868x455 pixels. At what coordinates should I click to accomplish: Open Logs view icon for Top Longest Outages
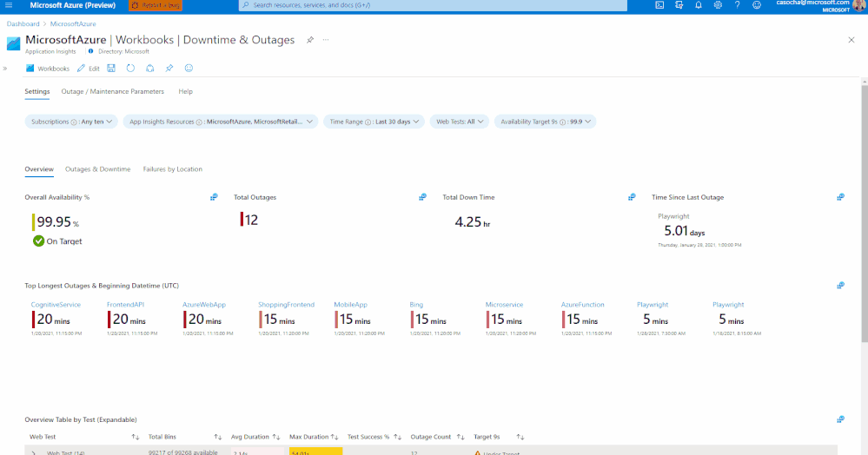840,286
